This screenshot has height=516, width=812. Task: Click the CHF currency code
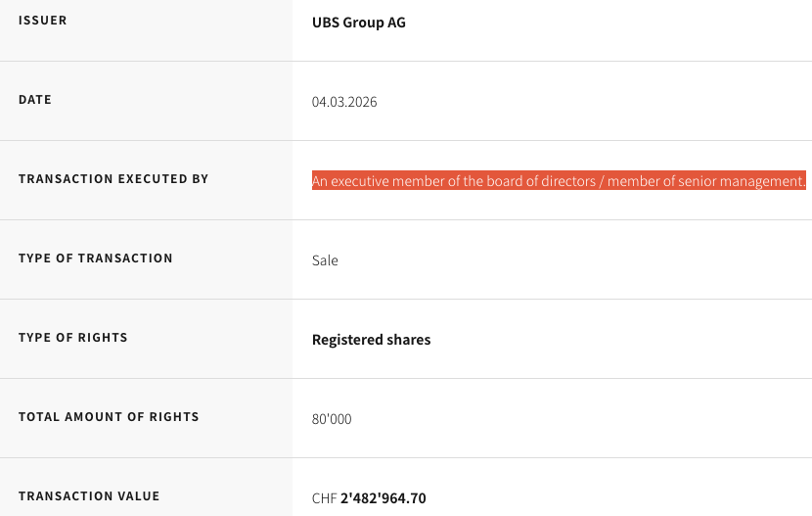pos(324,498)
